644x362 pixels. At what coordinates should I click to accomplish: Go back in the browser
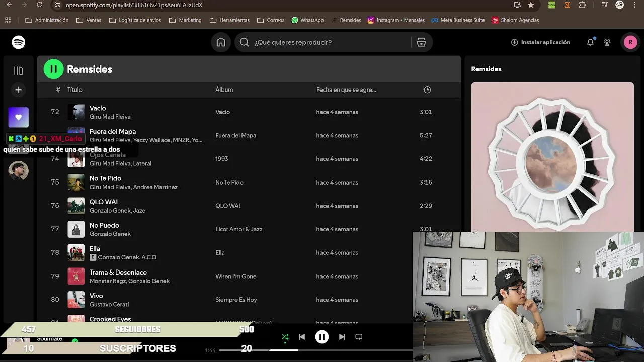pos(9,5)
